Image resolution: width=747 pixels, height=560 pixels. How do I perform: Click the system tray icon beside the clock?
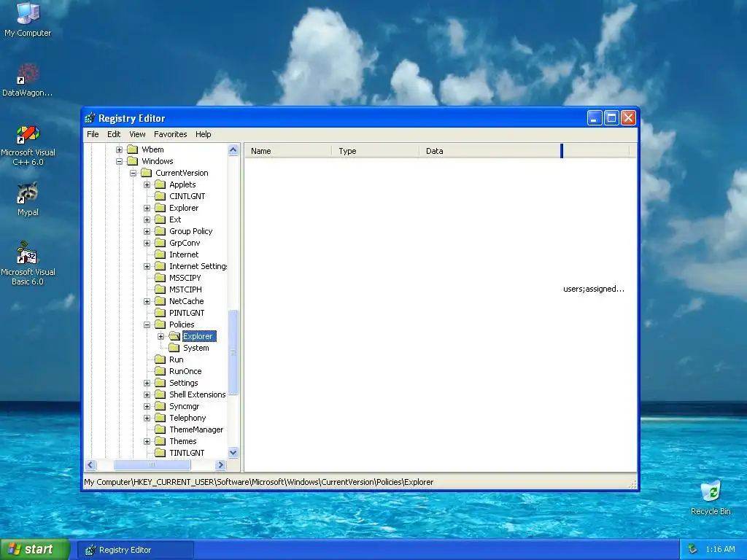pos(693,549)
